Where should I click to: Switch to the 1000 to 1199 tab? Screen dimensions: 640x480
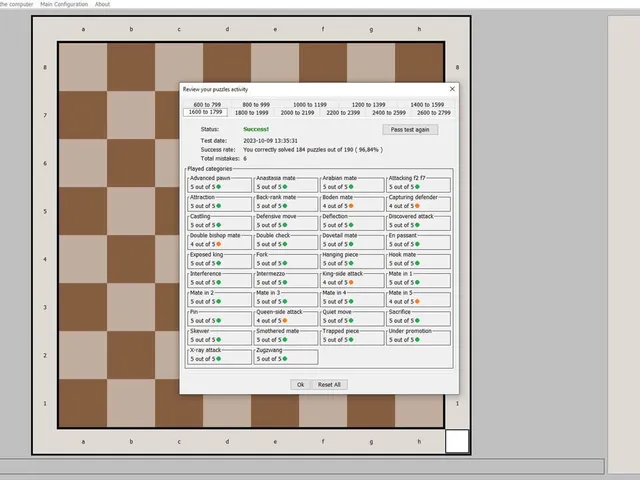(310, 104)
